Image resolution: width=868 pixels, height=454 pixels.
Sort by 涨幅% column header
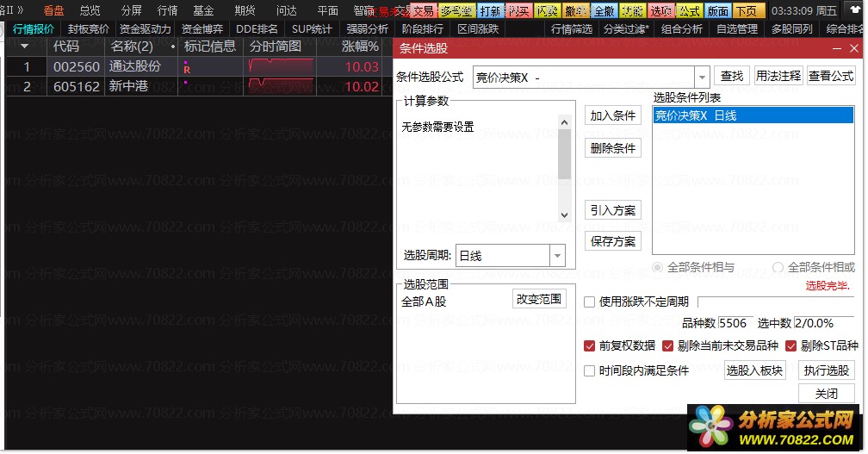(360, 47)
